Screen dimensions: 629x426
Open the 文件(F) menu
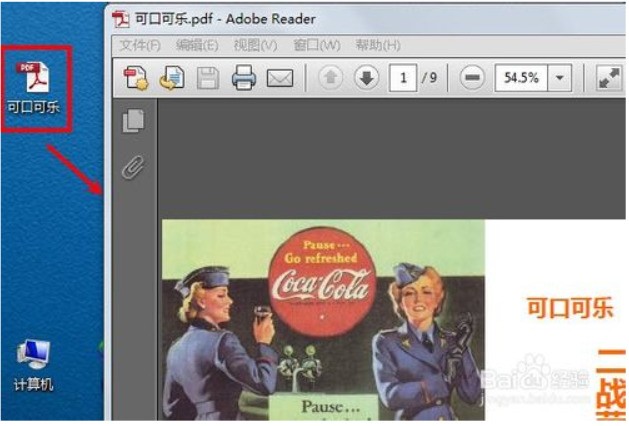139,46
